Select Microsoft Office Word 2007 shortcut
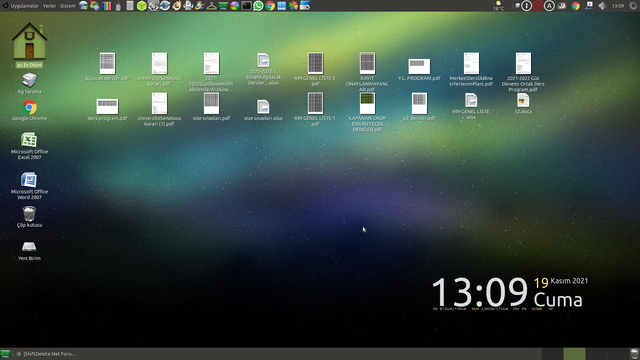 pyautogui.click(x=29, y=186)
